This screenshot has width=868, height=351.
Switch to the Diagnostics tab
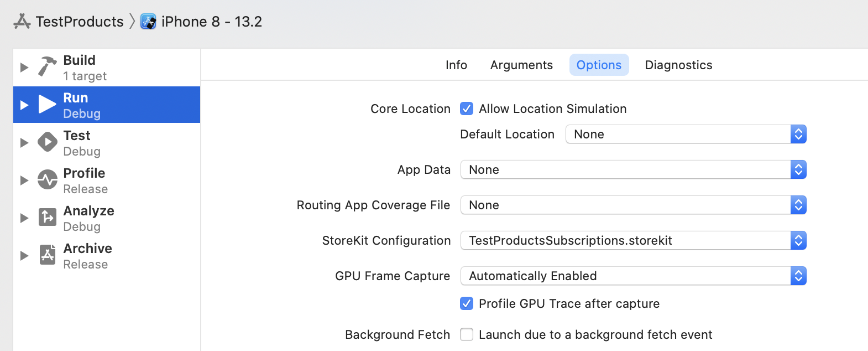tap(678, 65)
